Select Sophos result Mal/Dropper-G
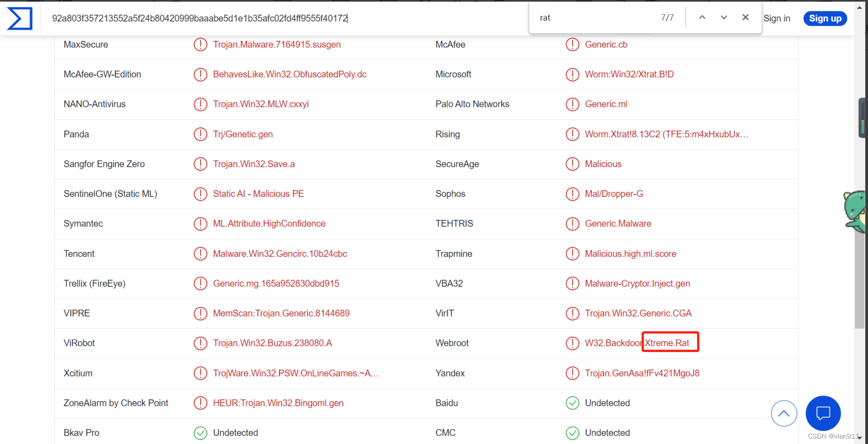 tap(614, 194)
